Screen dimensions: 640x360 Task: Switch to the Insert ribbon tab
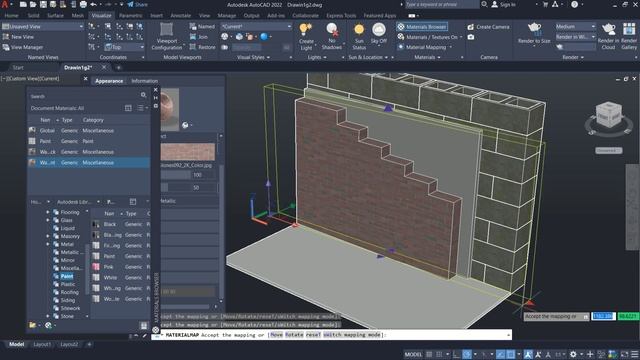tap(156, 16)
